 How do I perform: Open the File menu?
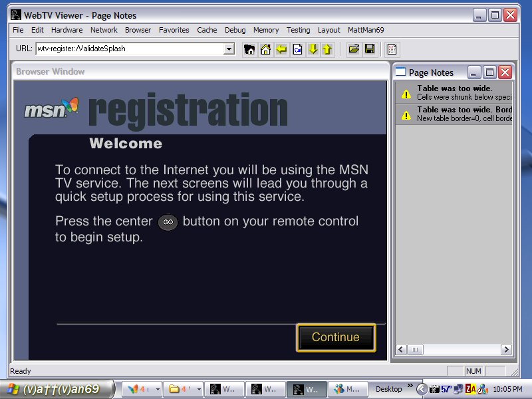[18, 30]
